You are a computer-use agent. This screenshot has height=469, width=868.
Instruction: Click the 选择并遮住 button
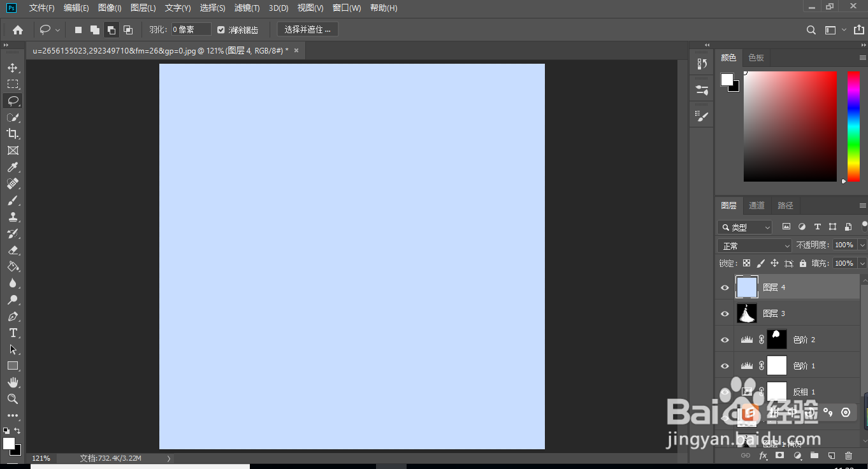(x=307, y=29)
